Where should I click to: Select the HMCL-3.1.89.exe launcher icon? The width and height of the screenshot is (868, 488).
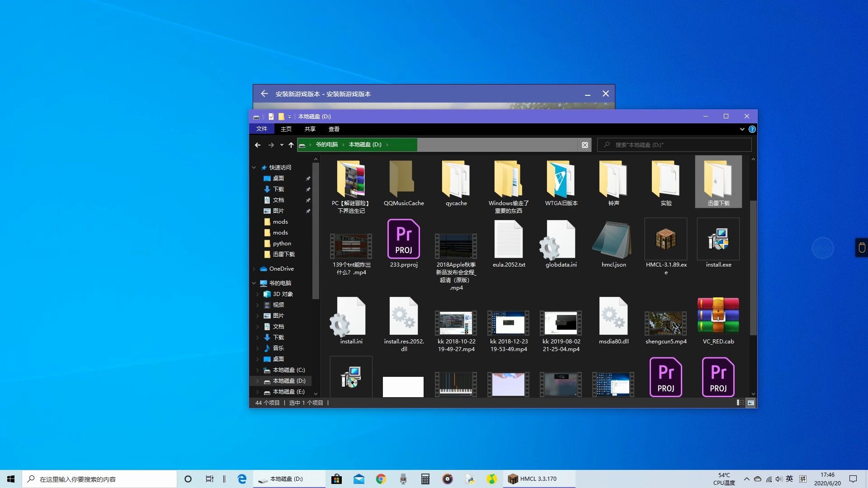pos(665,239)
